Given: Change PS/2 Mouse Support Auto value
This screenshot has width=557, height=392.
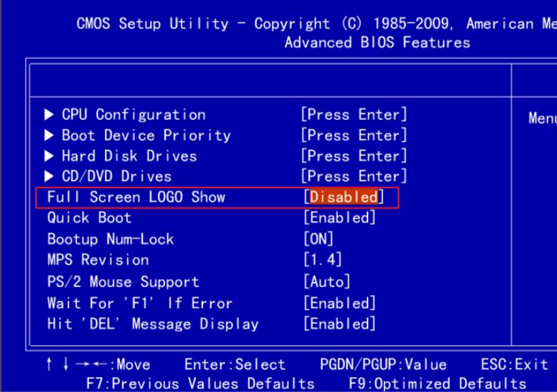Looking at the screenshot, I should (x=327, y=282).
